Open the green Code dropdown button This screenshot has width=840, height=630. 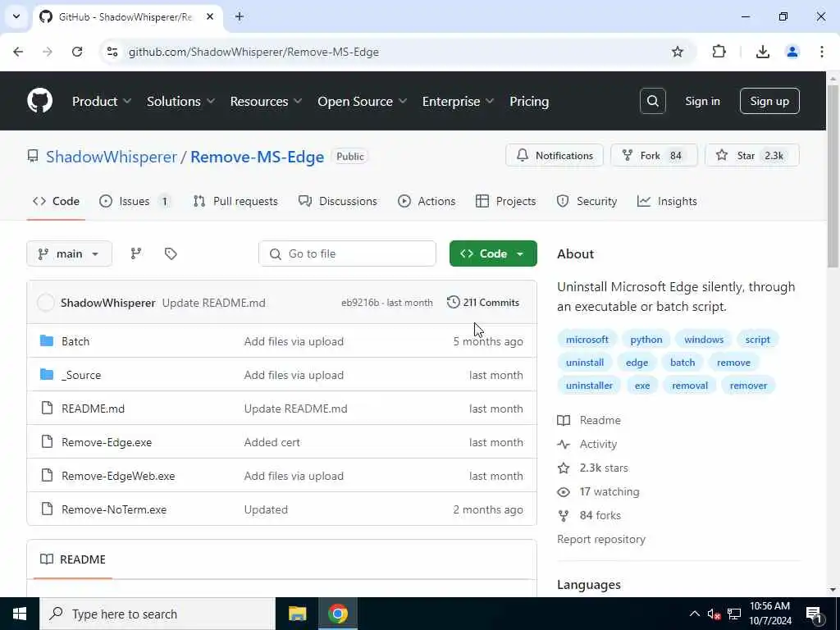(x=493, y=254)
